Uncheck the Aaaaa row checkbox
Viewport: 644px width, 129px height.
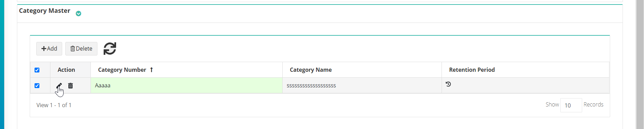pyautogui.click(x=37, y=86)
